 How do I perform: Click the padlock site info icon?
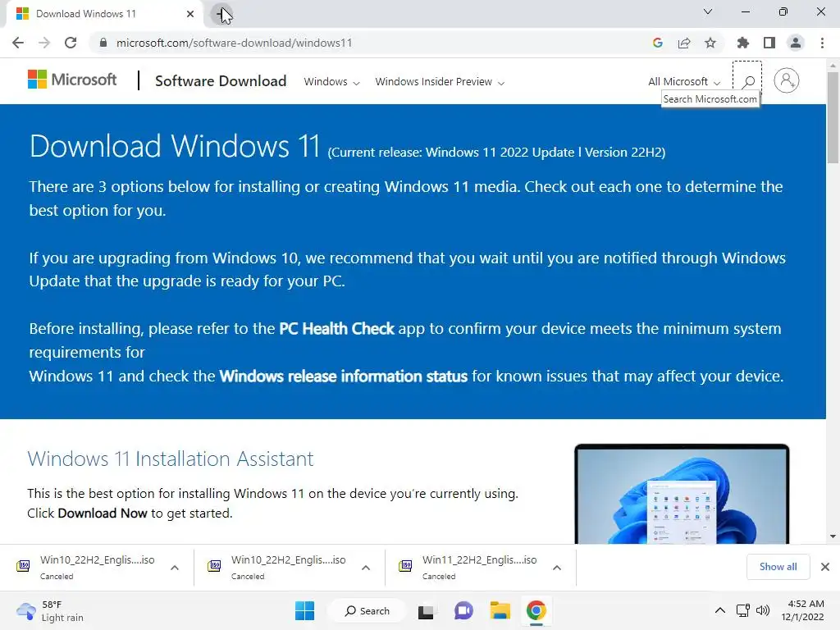[x=103, y=43]
